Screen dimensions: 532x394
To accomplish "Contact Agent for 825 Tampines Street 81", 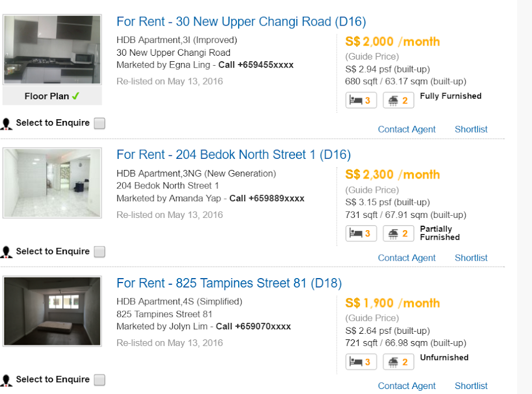I will 407,386.
